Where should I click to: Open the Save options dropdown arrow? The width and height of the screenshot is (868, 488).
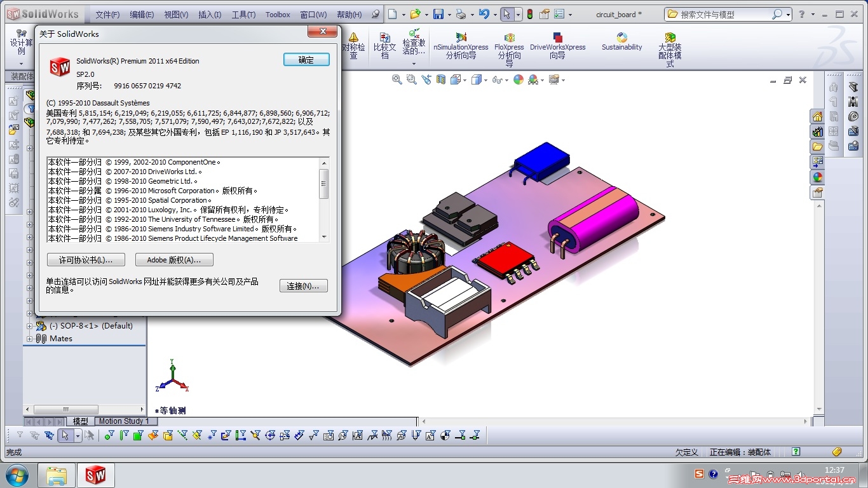point(449,15)
